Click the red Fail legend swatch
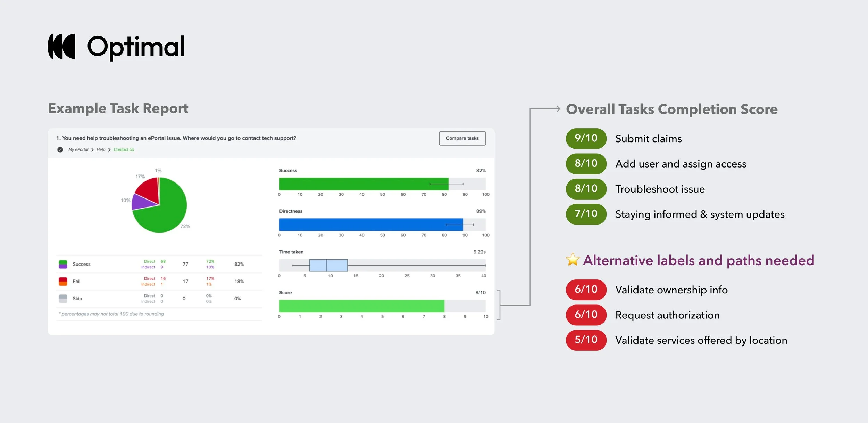Image resolution: width=868 pixels, height=423 pixels. tap(63, 281)
